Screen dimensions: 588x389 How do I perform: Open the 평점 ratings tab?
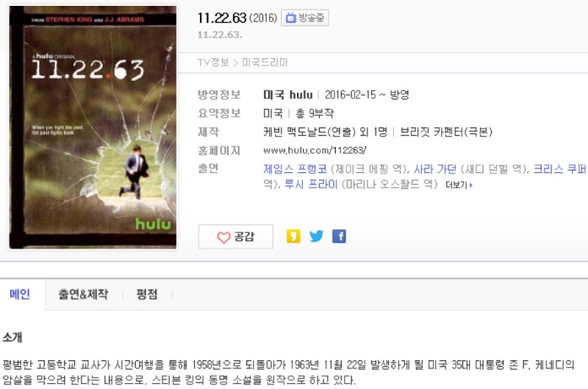click(x=147, y=294)
